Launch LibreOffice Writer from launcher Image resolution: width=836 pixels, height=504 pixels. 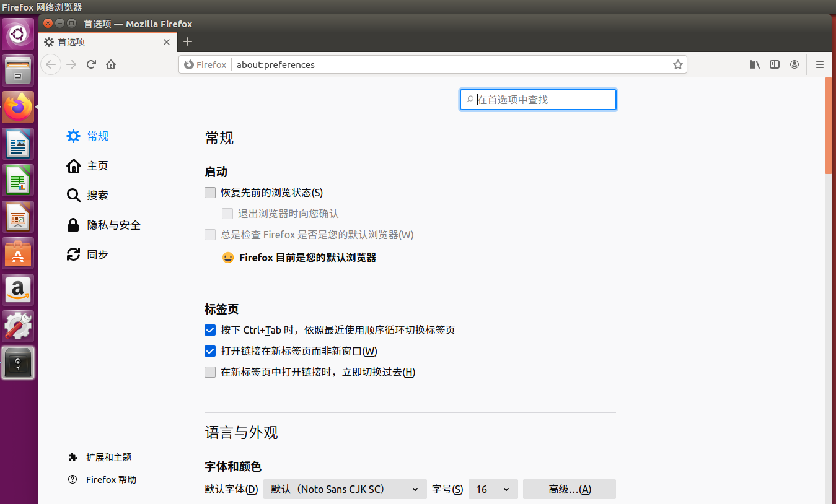coord(19,144)
